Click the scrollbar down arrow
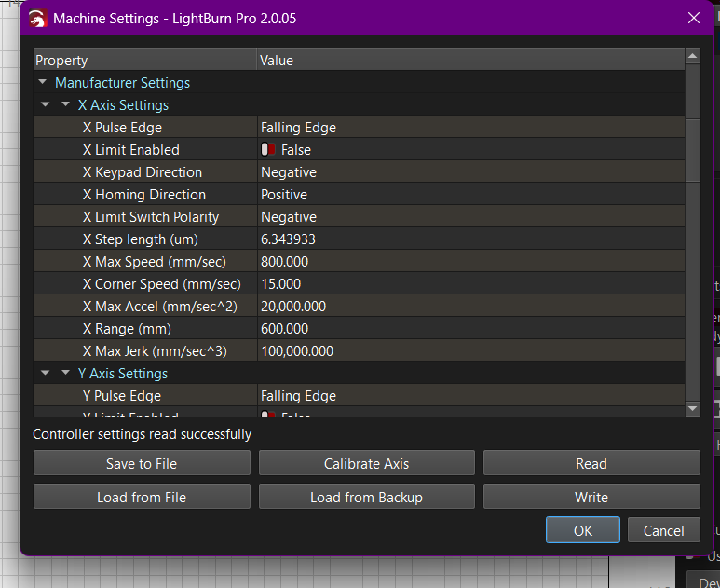 pos(692,408)
